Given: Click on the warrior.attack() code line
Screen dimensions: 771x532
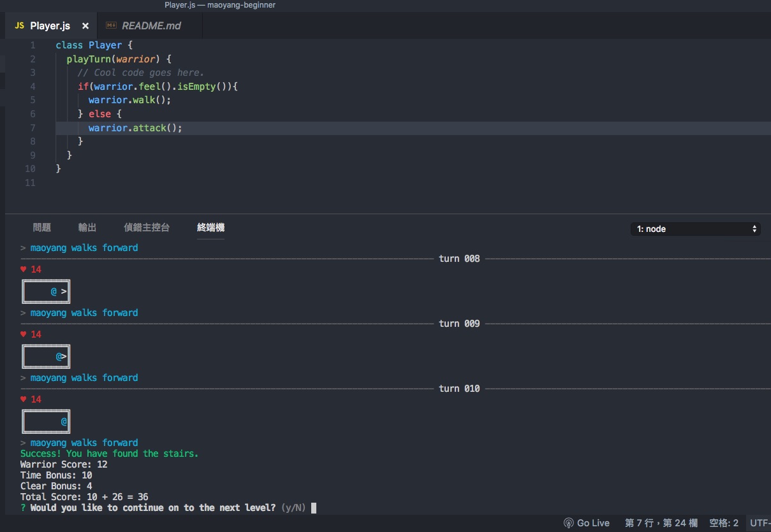Looking at the screenshot, I should coord(135,128).
